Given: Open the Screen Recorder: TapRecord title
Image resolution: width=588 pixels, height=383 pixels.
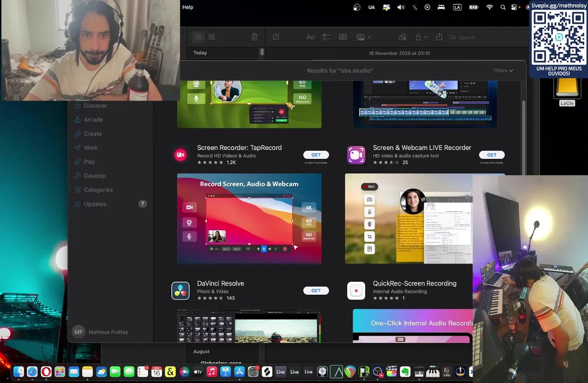Looking at the screenshot, I should coord(239,148).
